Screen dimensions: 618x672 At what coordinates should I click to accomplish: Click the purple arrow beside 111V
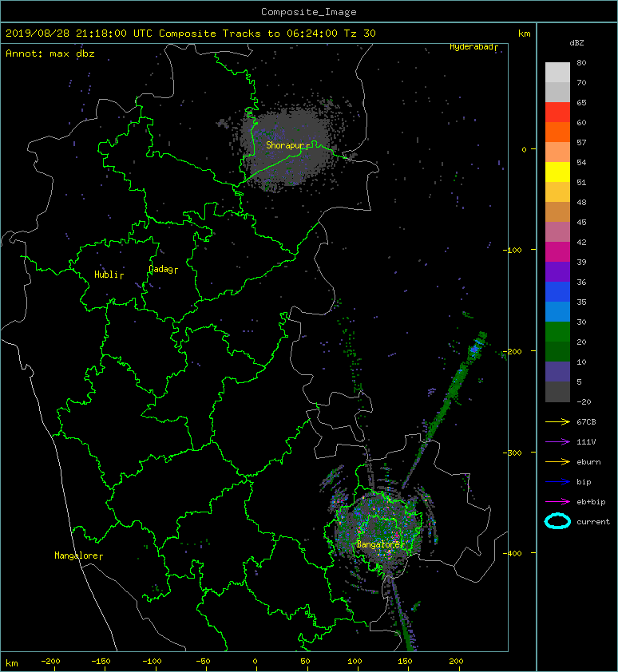tap(557, 441)
